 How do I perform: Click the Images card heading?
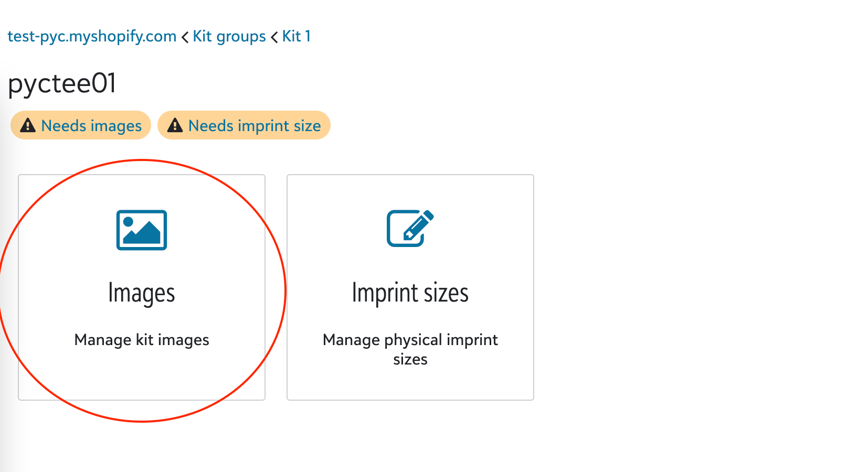pos(142,293)
